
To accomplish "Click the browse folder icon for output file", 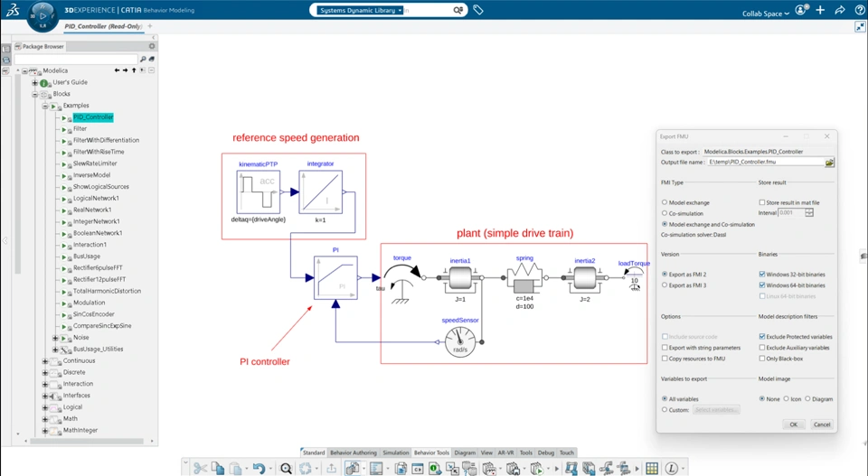I will [x=829, y=163].
